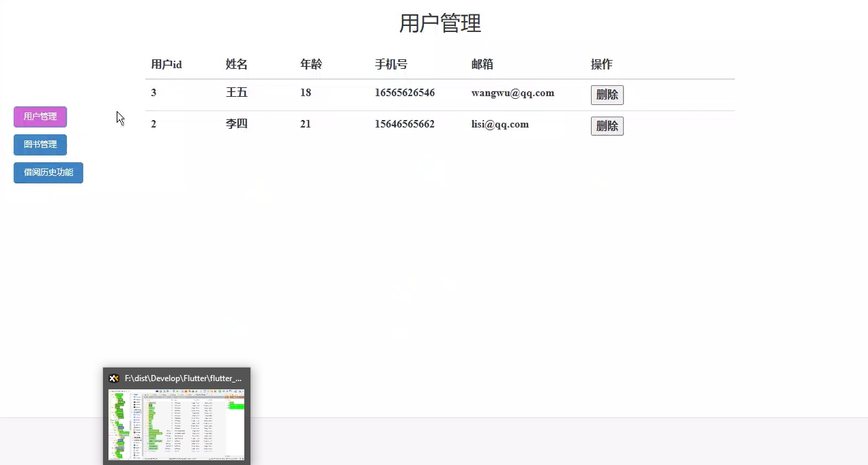This screenshot has width=868, height=465.
Task: Click the 操作 column header
Action: pyautogui.click(x=602, y=65)
